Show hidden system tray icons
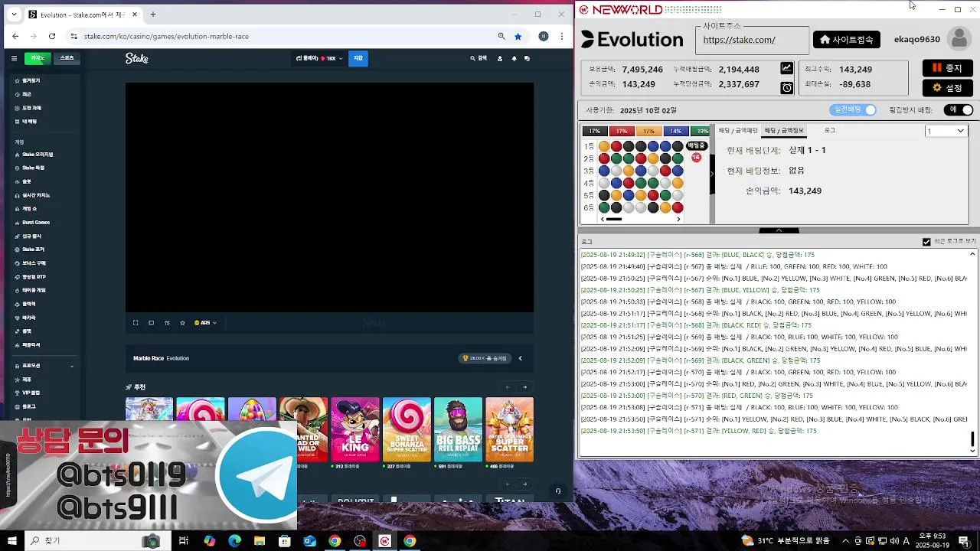Screen dimensions: 980x551 click(845, 541)
